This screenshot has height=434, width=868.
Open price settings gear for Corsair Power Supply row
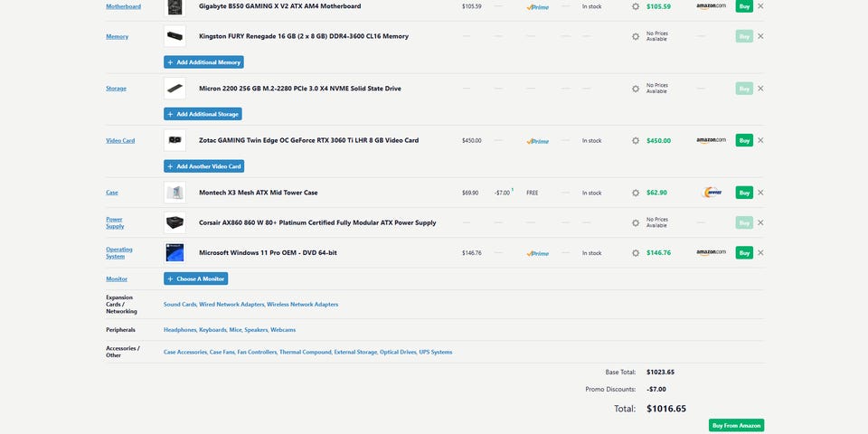click(636, 222)
